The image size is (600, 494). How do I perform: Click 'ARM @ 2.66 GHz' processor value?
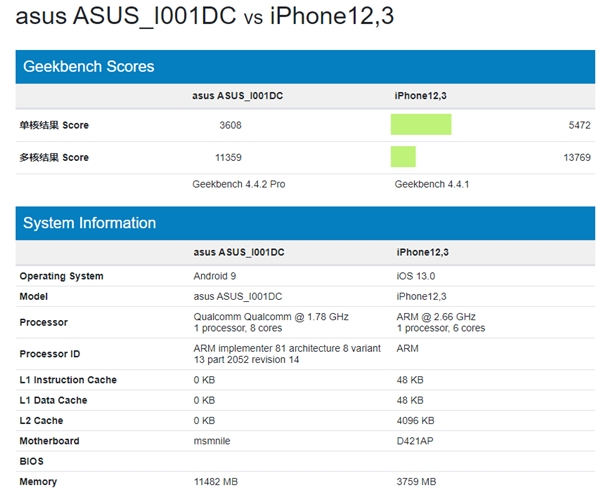click(436, 317)
